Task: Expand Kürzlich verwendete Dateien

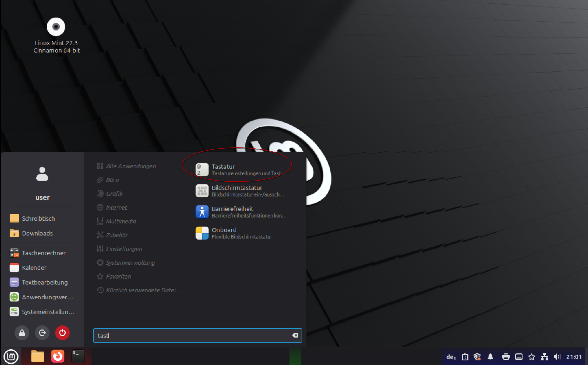Action: [x=144, y=290]
